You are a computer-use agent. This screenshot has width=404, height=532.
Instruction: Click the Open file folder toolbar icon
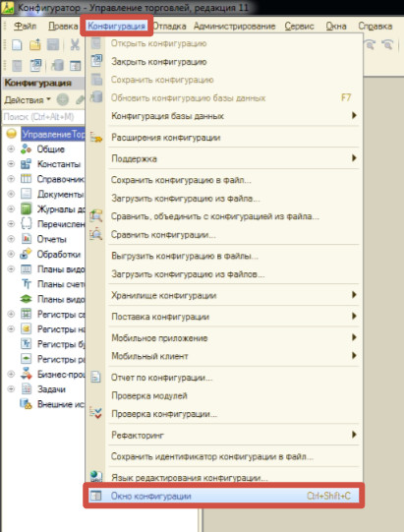(35, 45)
